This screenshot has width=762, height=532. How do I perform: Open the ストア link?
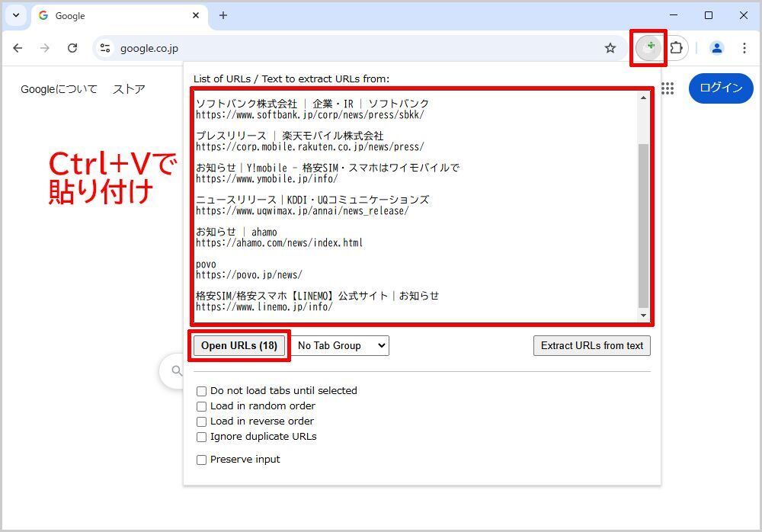[129, 89]
